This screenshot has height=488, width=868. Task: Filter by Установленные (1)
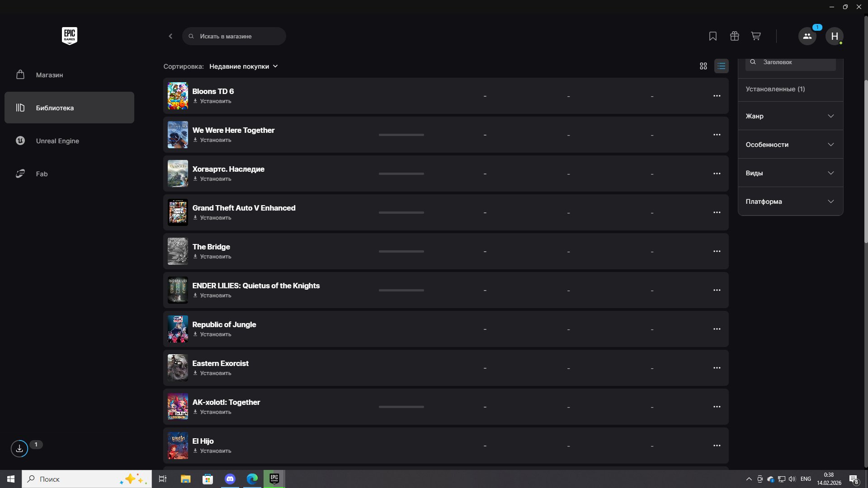point(775,89)
